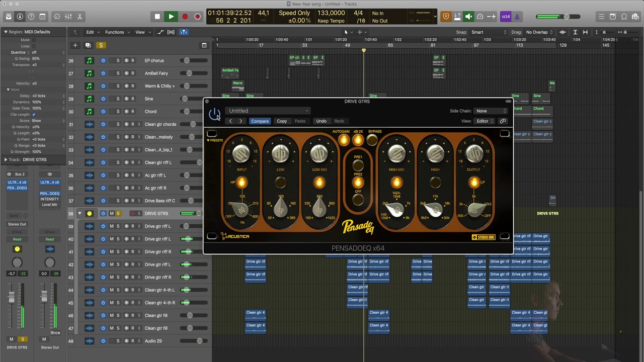Open the Functions menu

[117, 32]
